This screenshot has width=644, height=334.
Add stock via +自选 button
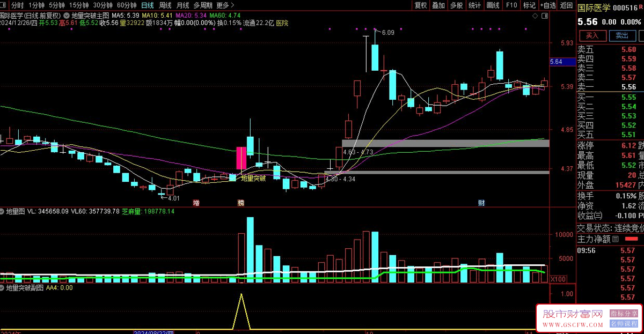[547, 5]
